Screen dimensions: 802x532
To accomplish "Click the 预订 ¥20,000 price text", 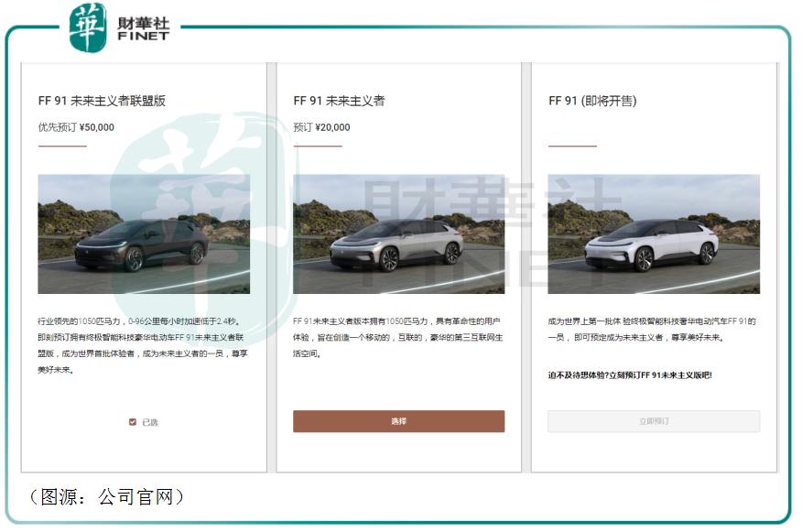I will tap(321, 127).
